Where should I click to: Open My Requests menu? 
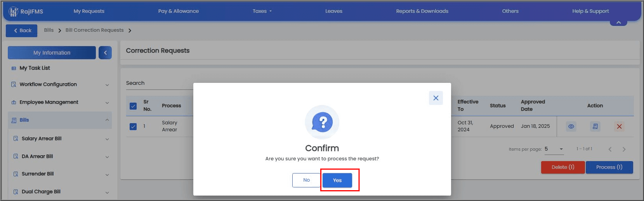(x=89, y=11)
